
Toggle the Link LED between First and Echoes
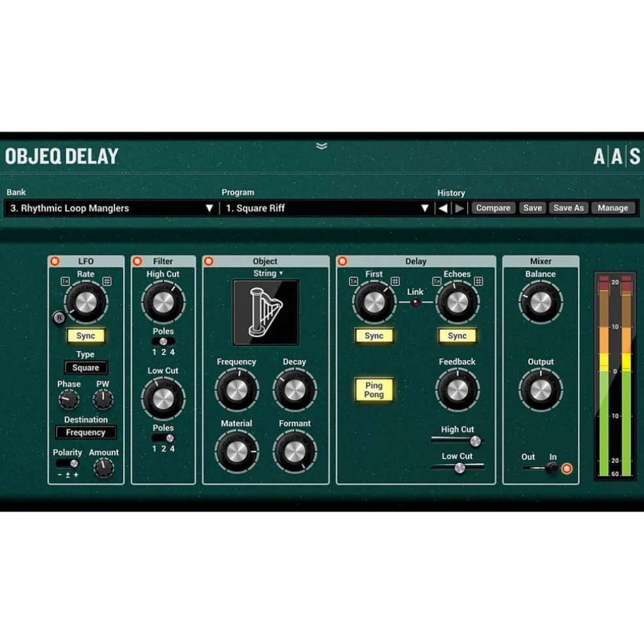416,303
